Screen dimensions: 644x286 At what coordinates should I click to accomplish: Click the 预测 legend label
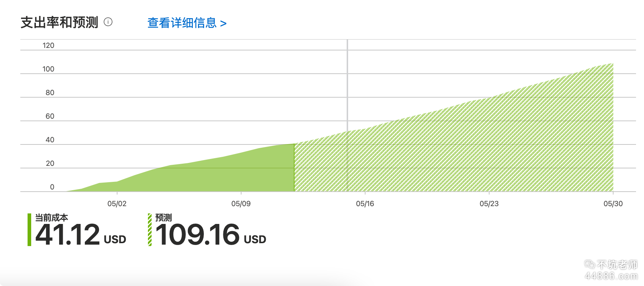click(x=164, y=217)
